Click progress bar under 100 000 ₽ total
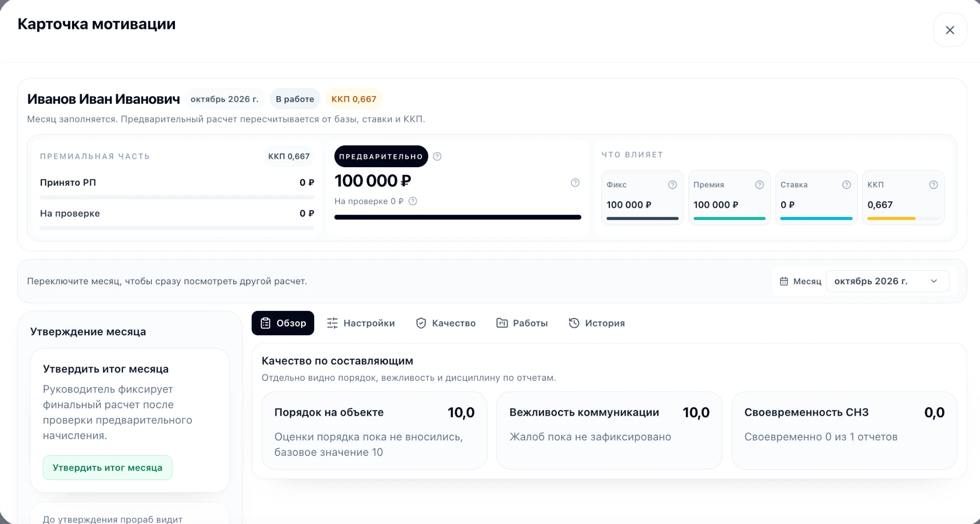This screenshot has height=524, width=980. coord(458,217)
